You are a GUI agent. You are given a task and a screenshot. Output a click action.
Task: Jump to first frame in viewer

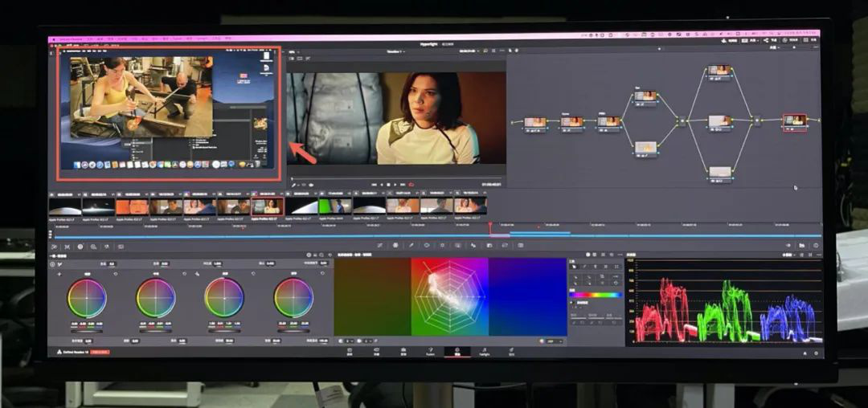pyautogui.click(x=374, y=185)
